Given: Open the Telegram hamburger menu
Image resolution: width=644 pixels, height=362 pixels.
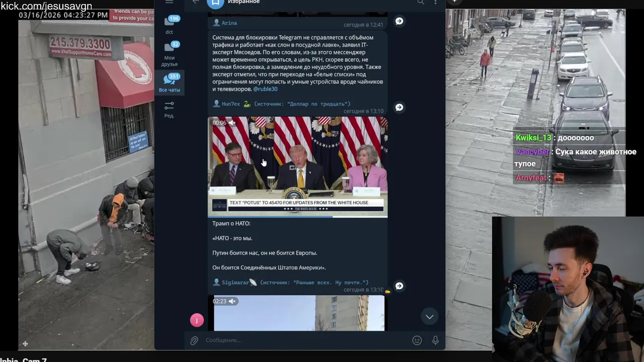Looking at the screenshot, I should pyautogui.click(x=169, y=2).
